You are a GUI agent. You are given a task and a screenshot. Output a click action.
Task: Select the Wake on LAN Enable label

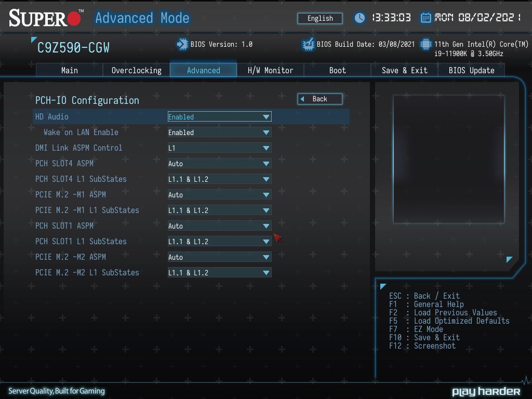pos(81,132)
